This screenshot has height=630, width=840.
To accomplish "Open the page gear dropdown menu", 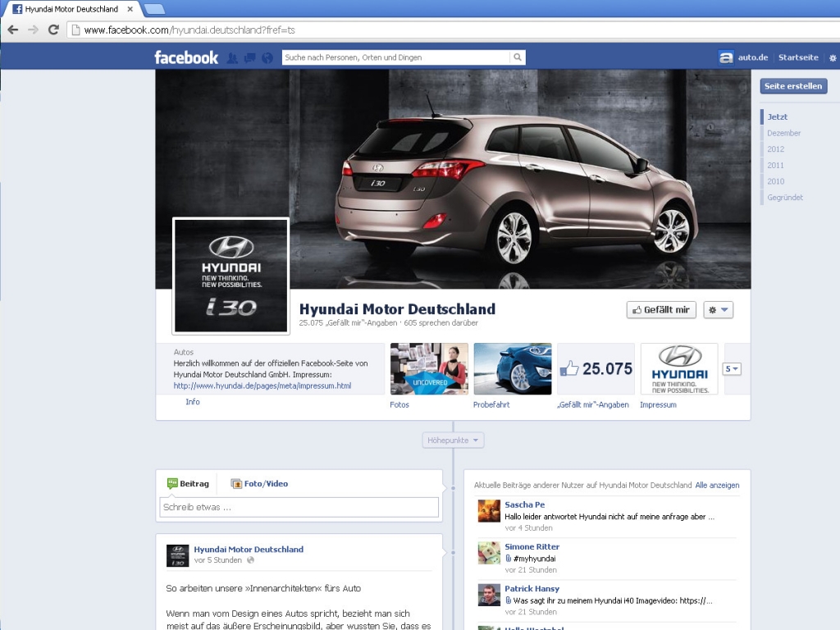I will click(x=718, y=309).
